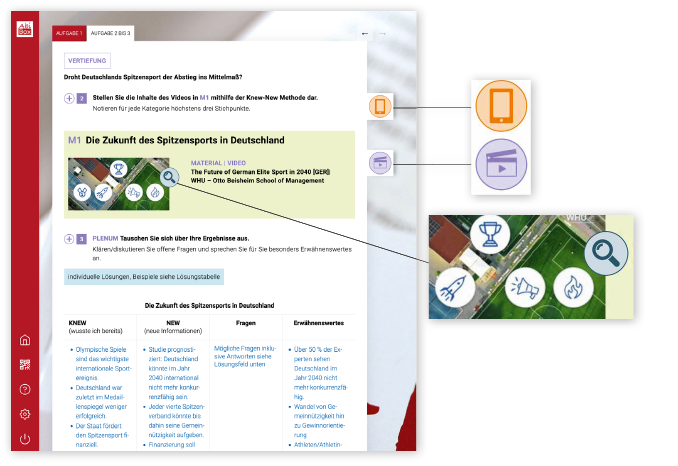Open the home page from the sidebar
Screen dimensions: 678x466
(25, 340)
